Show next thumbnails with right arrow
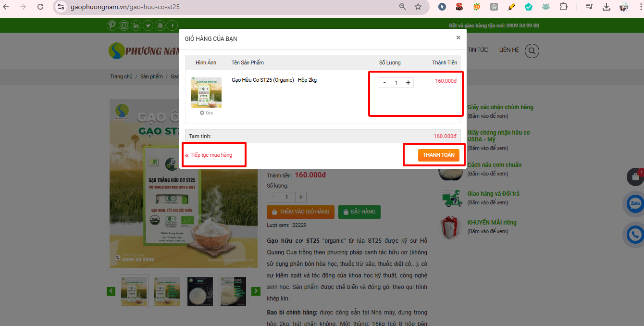644x326 pixels. click(256, 291)
